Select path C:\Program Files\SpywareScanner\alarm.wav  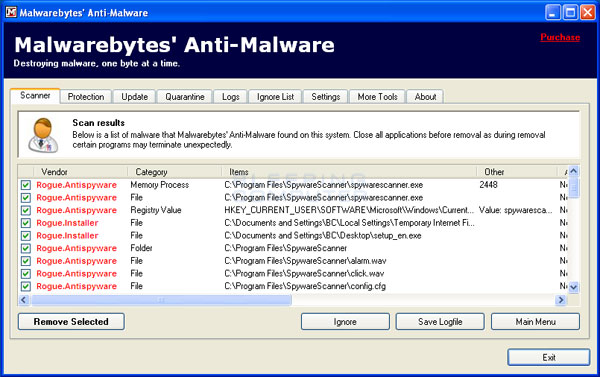[x=305, y=261]
